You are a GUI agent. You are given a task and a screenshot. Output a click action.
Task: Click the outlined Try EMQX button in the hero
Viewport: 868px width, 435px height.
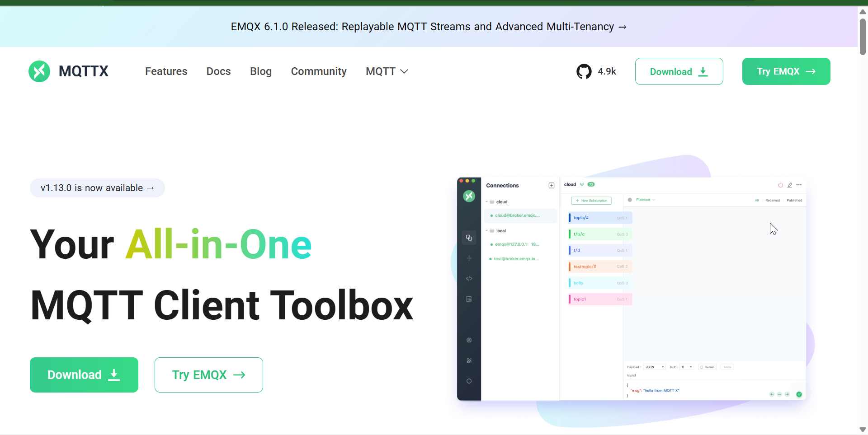click(x=209, y=375)
